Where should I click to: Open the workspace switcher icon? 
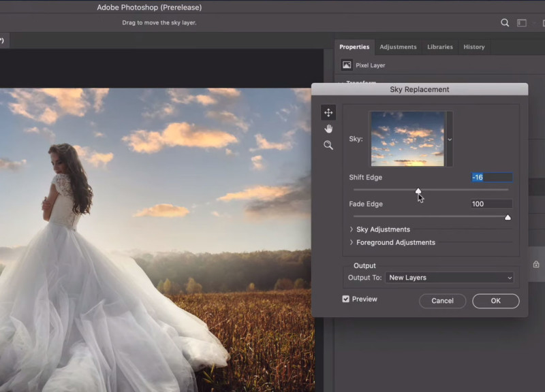click(522, 22)
